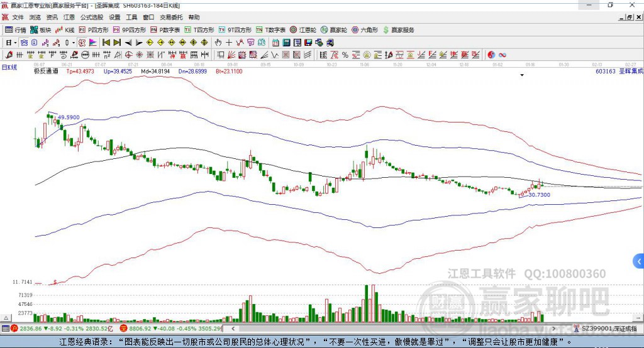Screen dimensions: 644x348
Task: Open the 9P四方形 tool
Action: 129,30
